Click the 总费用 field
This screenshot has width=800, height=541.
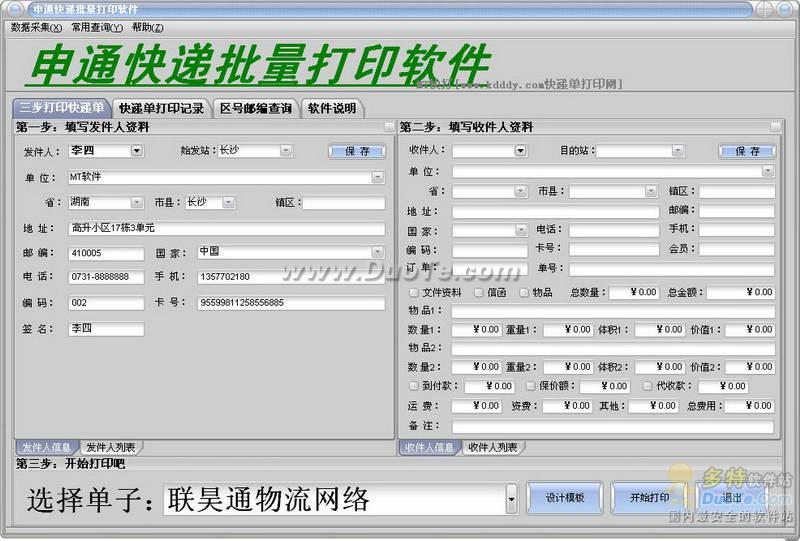tap(749, 406)
